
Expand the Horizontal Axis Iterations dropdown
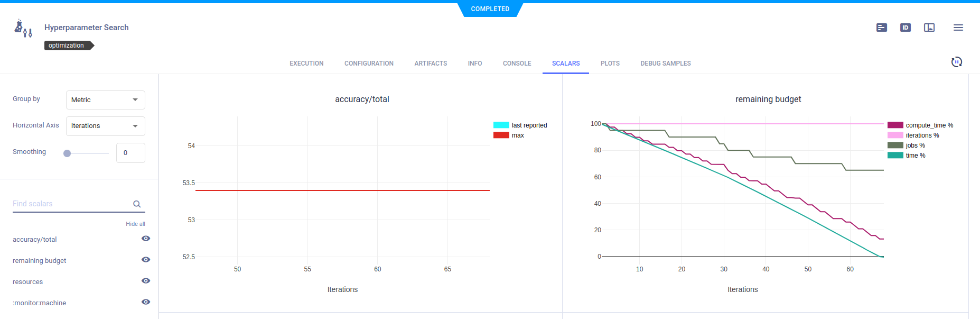point(105,126)
